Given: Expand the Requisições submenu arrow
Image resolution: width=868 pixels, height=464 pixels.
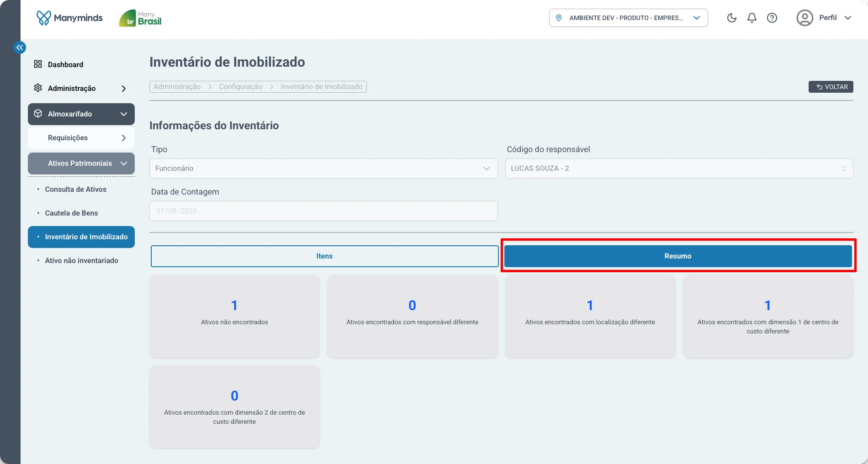Looking at the screenshot, I should pyautogui.click(x=124, y=138).
